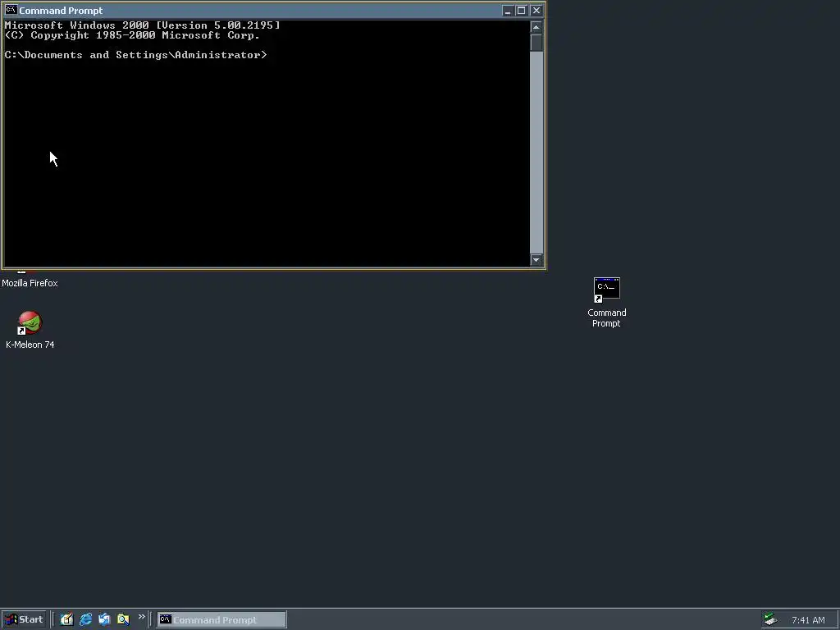Select the Command Prompt desktop shortcut icon

(606, 290)
